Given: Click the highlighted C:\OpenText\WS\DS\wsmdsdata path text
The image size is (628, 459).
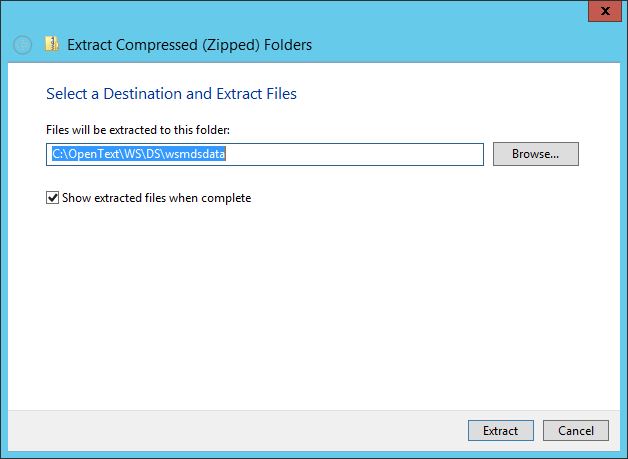Looking at the screenshot, I should pyautogui.click(x=139, y=154).
